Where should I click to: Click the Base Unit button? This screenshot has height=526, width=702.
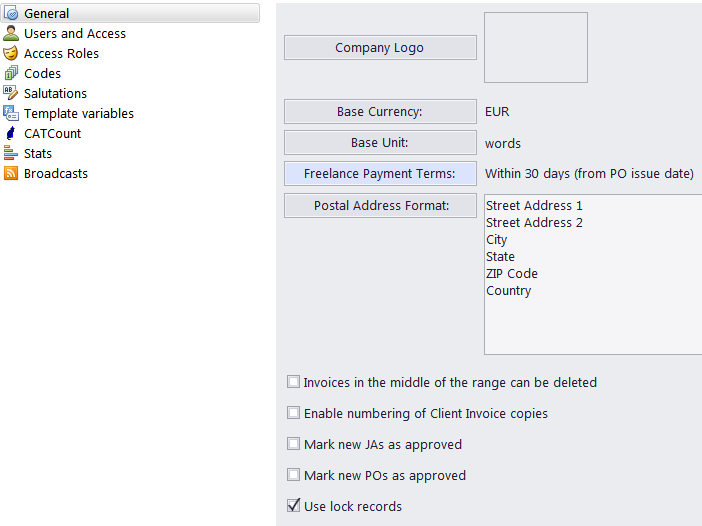tap(380, 143)
